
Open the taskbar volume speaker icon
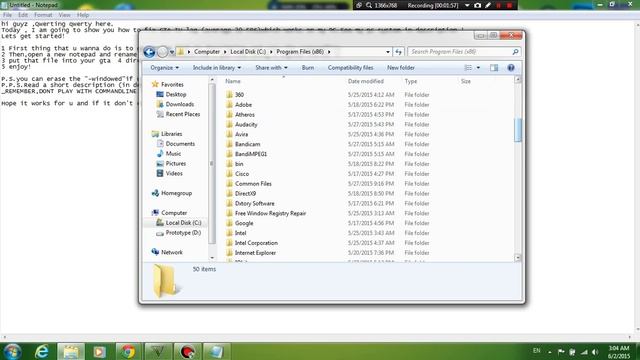pos(595,352)
